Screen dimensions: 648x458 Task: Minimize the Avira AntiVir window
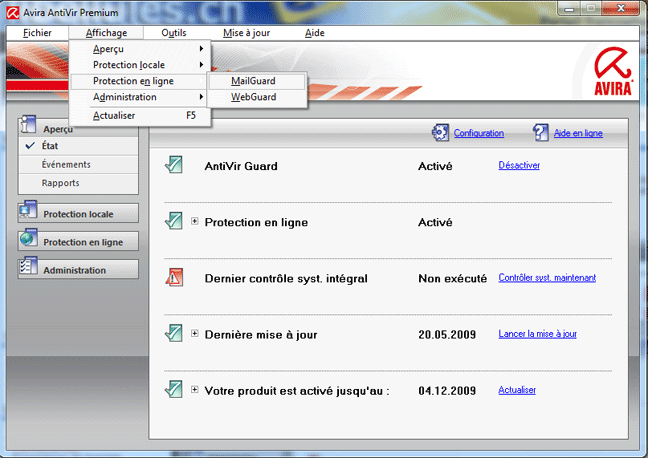pos(569,8)
